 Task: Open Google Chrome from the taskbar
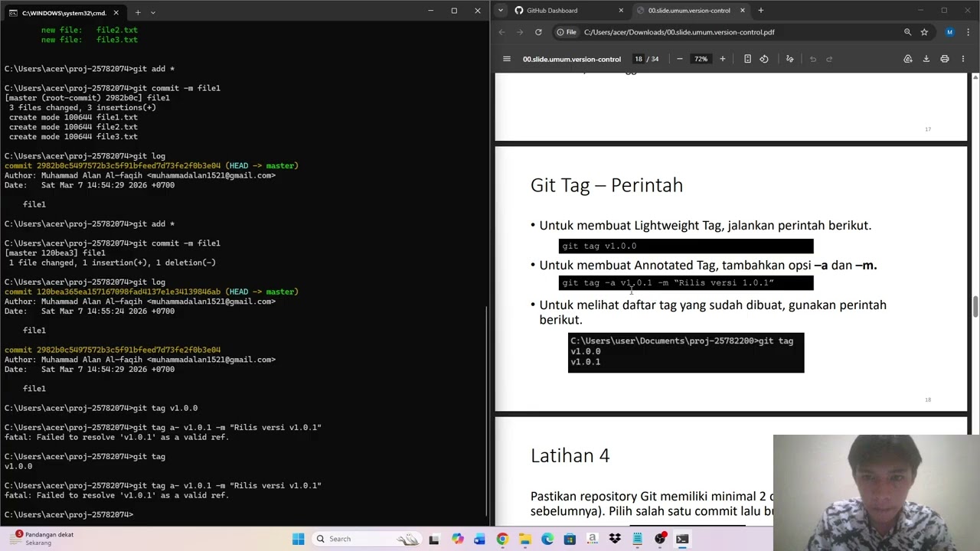pos(502,539)
